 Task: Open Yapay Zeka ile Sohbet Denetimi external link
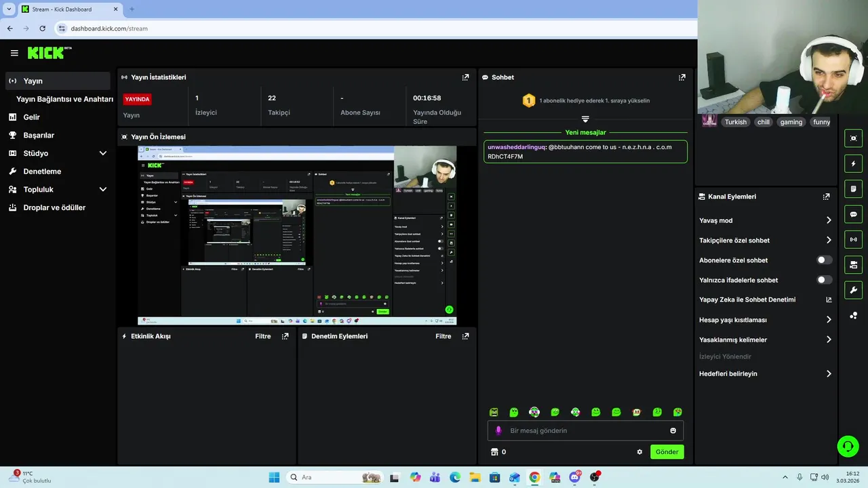pos(829,300)
